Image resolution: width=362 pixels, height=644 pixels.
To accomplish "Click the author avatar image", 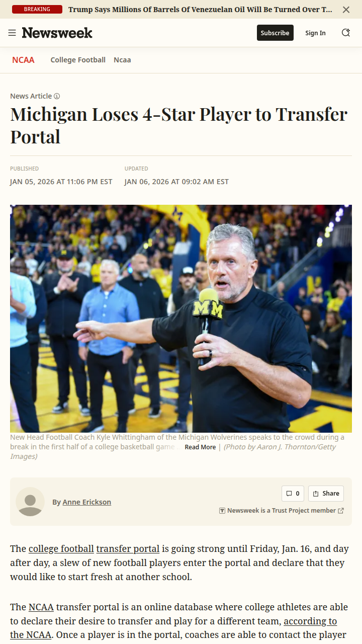I will 30,502.
